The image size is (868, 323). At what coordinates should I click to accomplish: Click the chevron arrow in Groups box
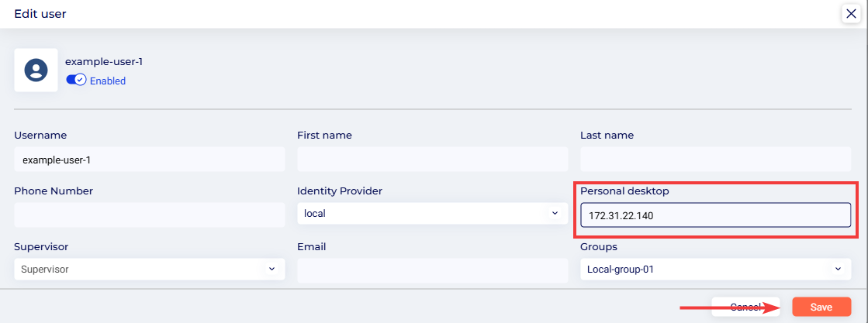838,269
